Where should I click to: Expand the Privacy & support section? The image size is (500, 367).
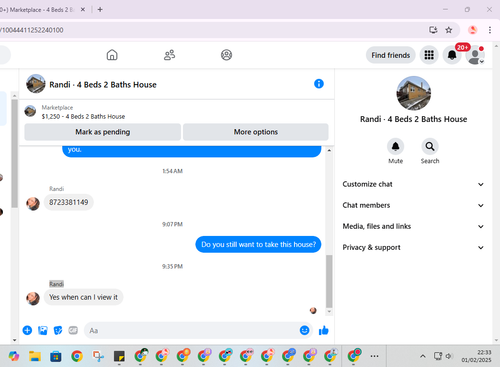click(x=413, y=247)
